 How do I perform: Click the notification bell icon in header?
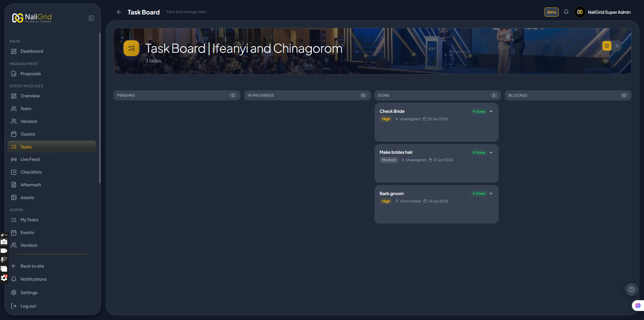click(566, 12)
